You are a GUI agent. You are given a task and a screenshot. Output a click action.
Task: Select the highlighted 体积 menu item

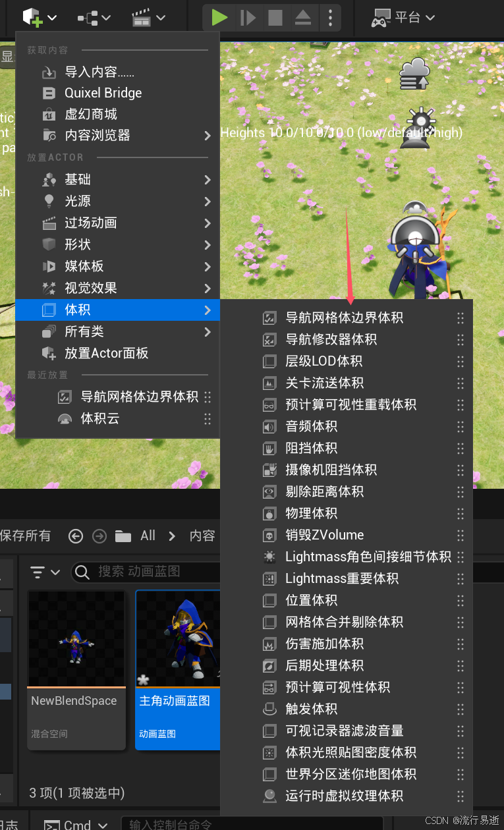tap(117, 310)
